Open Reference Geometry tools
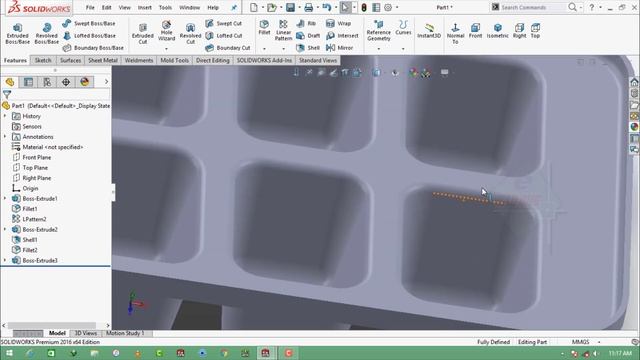Image resolution: width=640 pixels, height=360 pixels. click(x=378, y=31)
